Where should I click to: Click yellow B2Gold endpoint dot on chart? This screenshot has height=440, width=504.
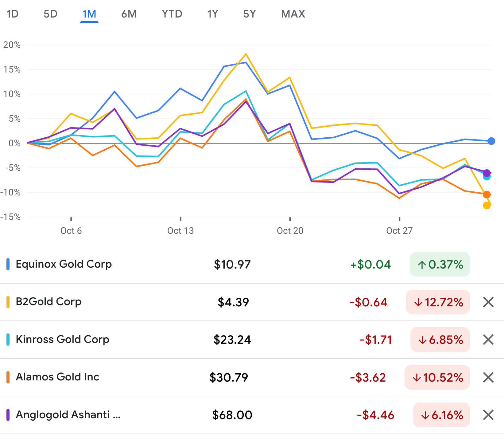coord(487,205)
